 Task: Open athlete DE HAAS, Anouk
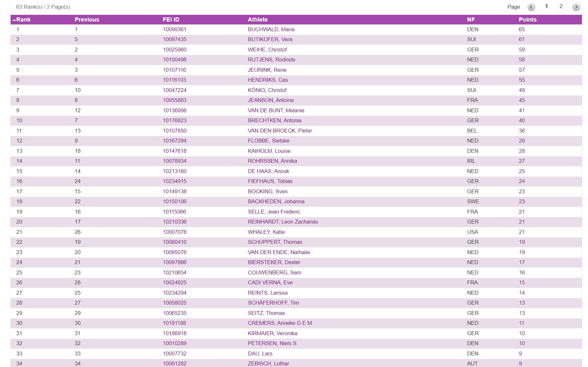pos(269,171)
